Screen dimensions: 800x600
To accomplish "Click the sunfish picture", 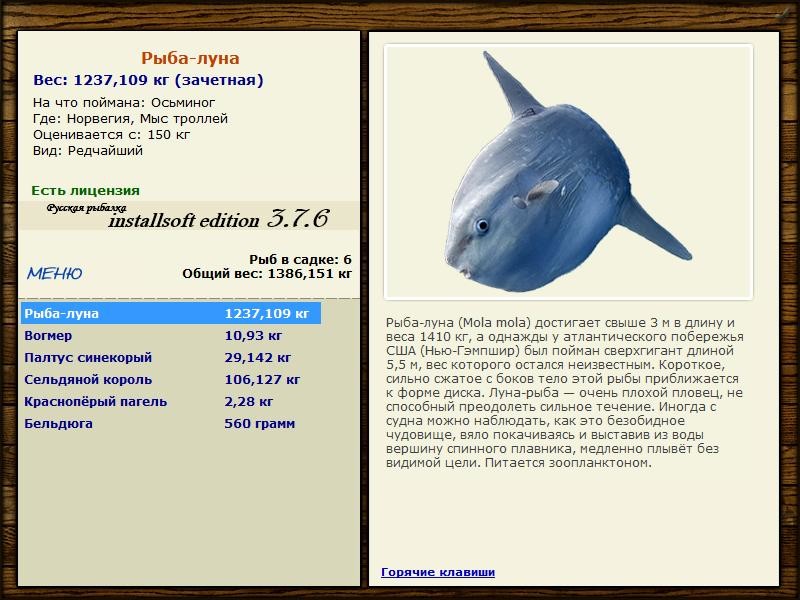I will tap(568, 171).
